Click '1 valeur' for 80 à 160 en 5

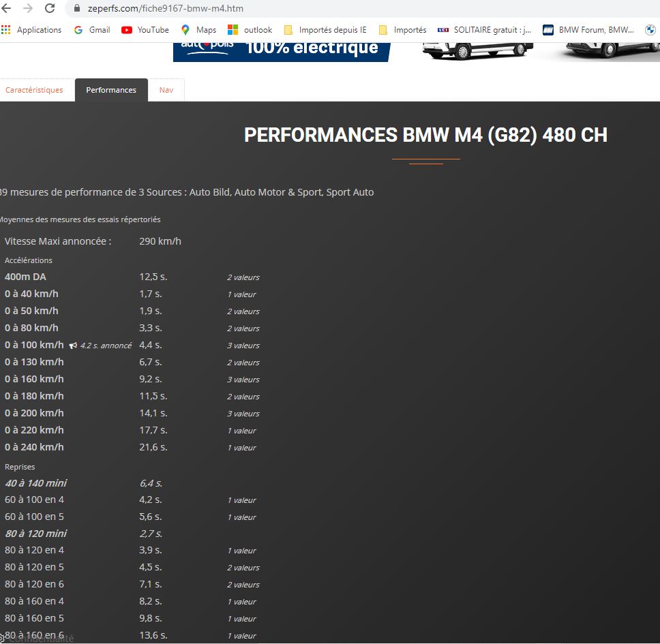[241, 619]
